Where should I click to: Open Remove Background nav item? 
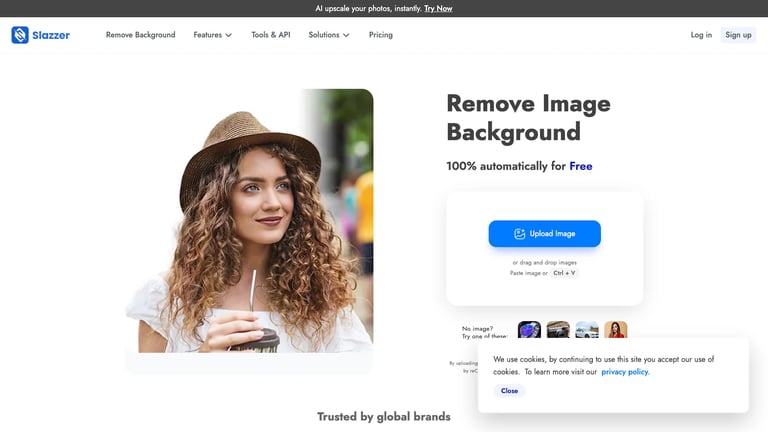[x=141, y=35]
